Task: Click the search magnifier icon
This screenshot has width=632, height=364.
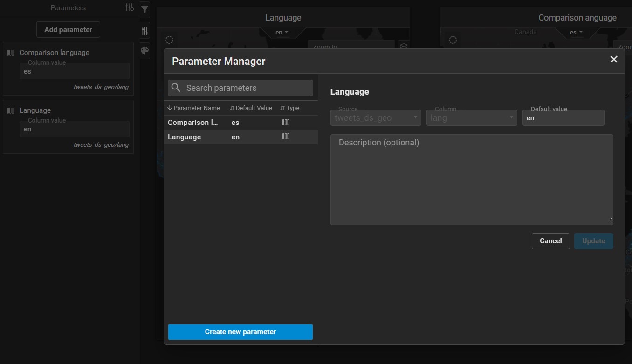Action: (176, 88)
